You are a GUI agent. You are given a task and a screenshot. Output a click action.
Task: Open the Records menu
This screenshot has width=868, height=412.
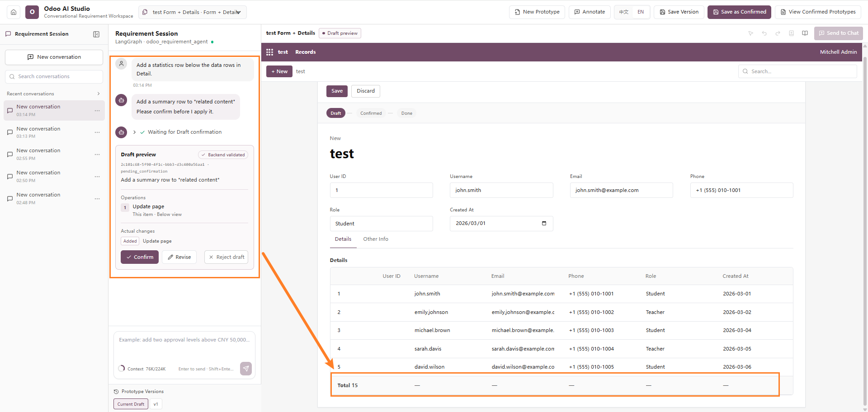pyautogui.click(x=306, y=52)
